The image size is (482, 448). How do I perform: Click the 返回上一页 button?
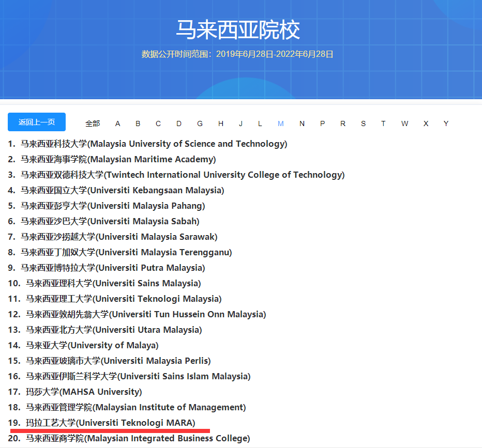point(37,122)
